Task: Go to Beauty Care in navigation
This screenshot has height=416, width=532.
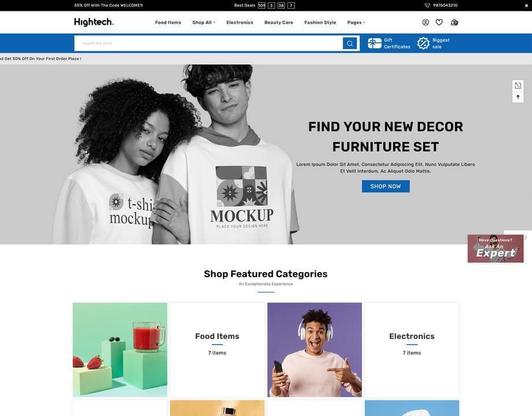Action: (279, 23)
